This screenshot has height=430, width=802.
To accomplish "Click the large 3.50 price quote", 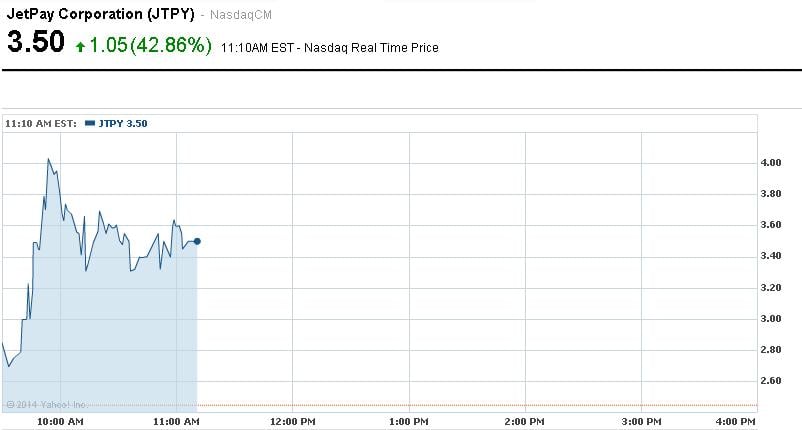I will [x=36, y=44].
